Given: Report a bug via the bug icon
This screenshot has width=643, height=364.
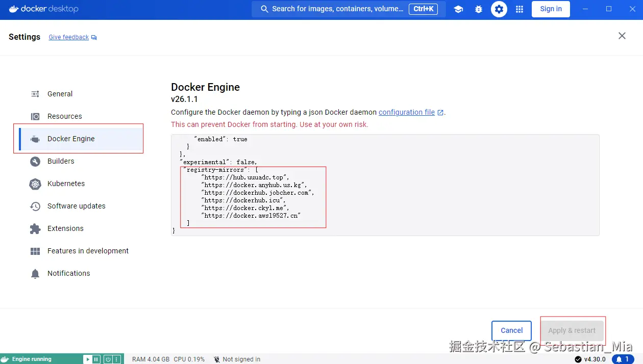Looking at the screenshot, I should 479,9.
